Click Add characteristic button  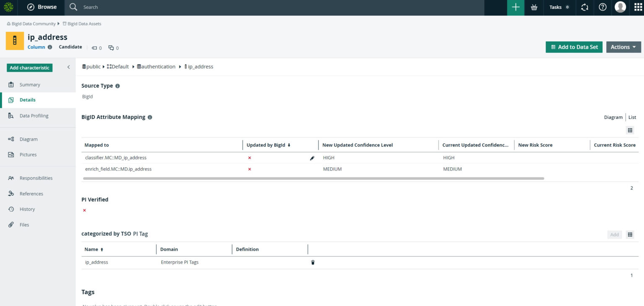[29, 68]
